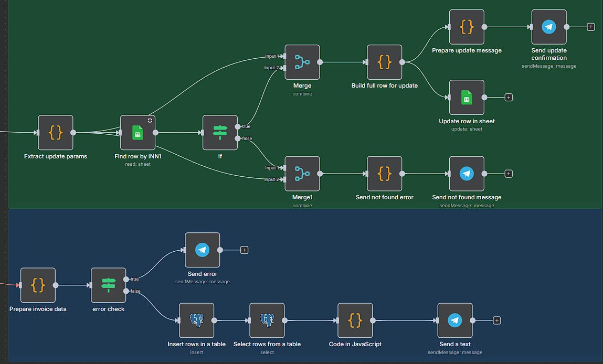Select the Insert rows in a table node
Screen dimensions: 603x364
tap(196, 320)
